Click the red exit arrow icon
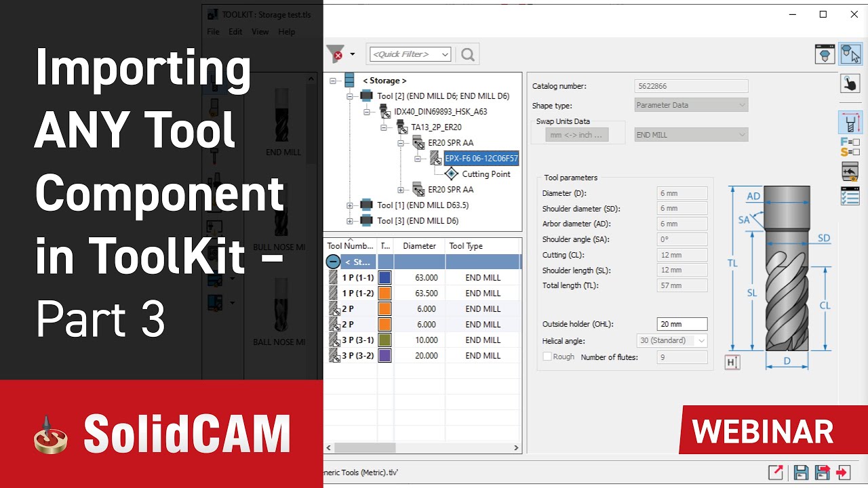This screenshot has width=868, height=488. 844,472
